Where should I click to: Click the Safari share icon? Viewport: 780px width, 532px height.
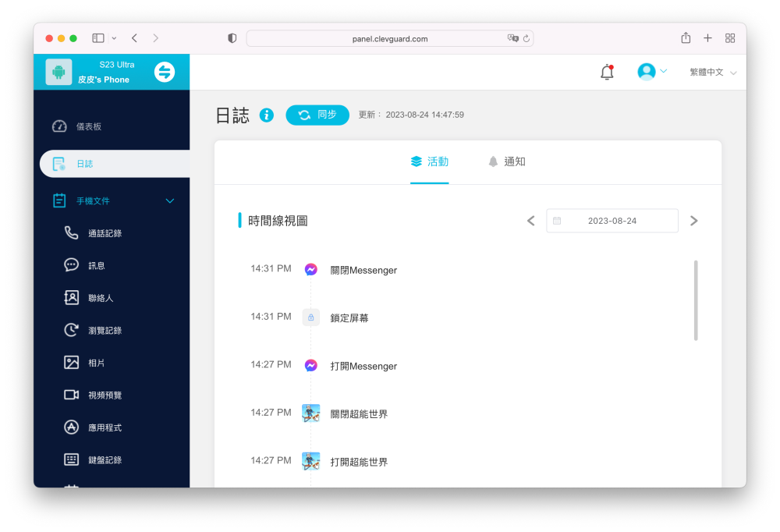[686, 37]
